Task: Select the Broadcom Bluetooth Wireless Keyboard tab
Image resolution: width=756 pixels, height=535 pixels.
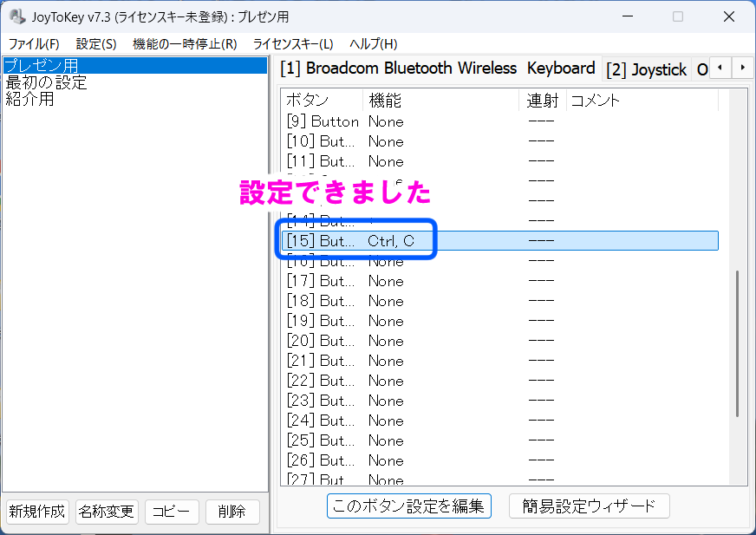Action: pyautogui.click(x=438, y=69)
